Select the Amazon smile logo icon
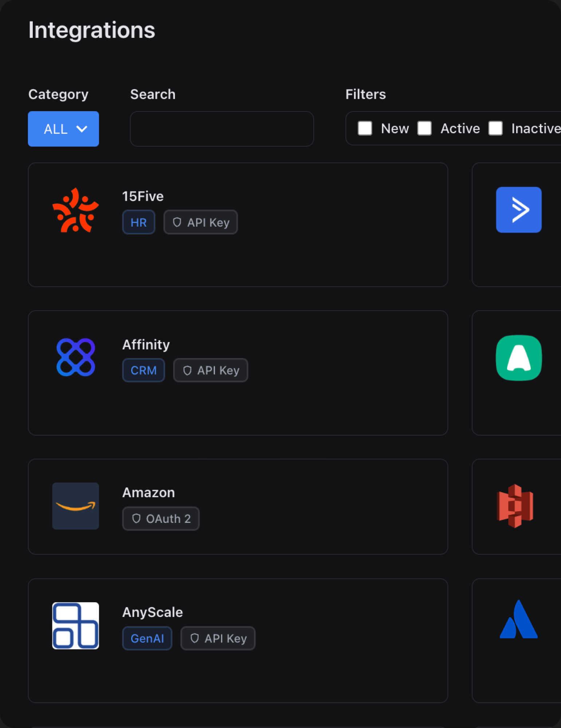Viewport: 561px width, 728px height. [75, 506]
